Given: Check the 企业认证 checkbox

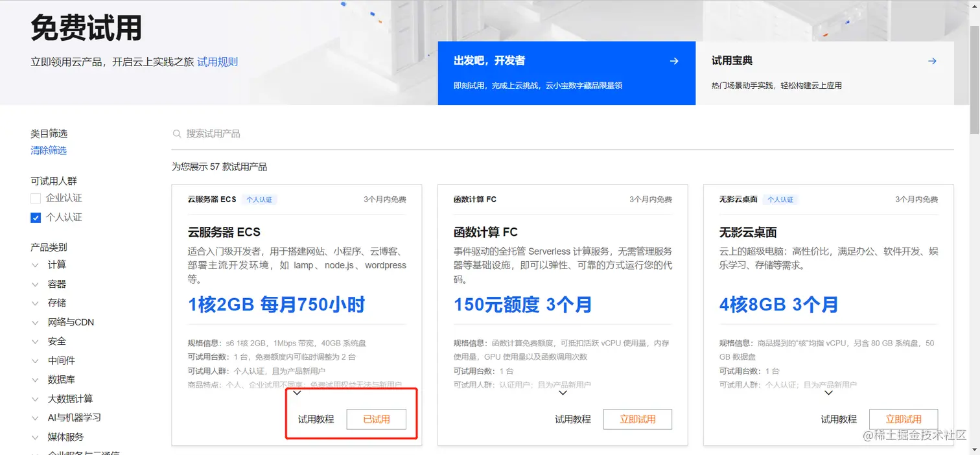Looking at the screenshot, I should pos(35,198).
